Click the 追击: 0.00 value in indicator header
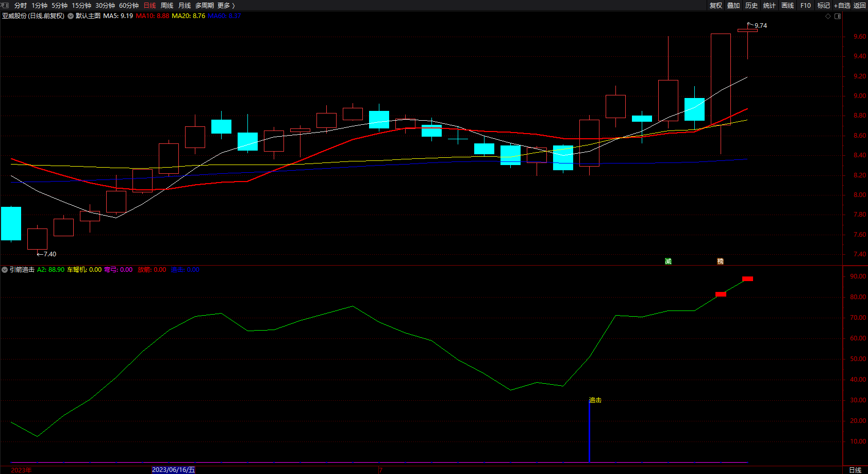Image resolution: width=868 pixels, height=474 pixels. pyautogui.click(x=185, y=270)
